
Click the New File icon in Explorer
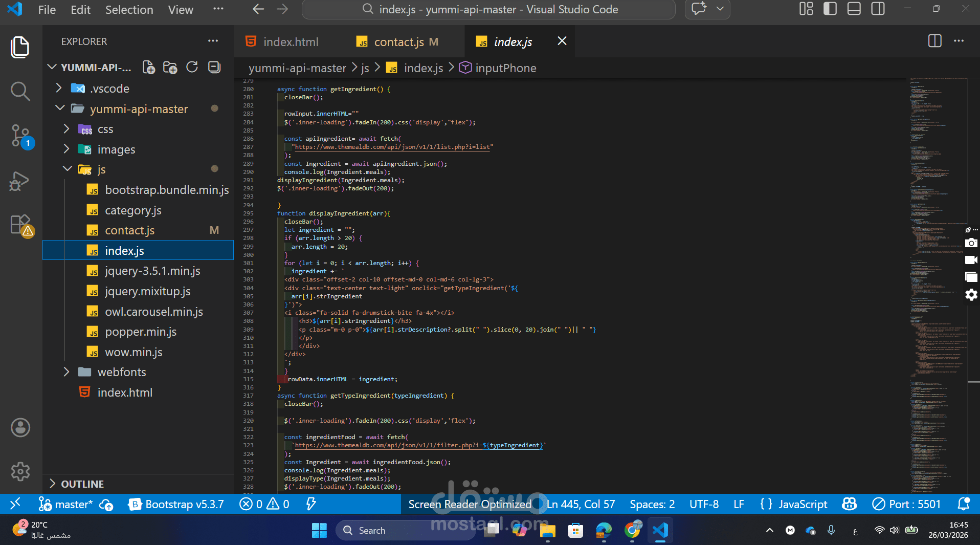pyautogui.click(x=149, y=68)
